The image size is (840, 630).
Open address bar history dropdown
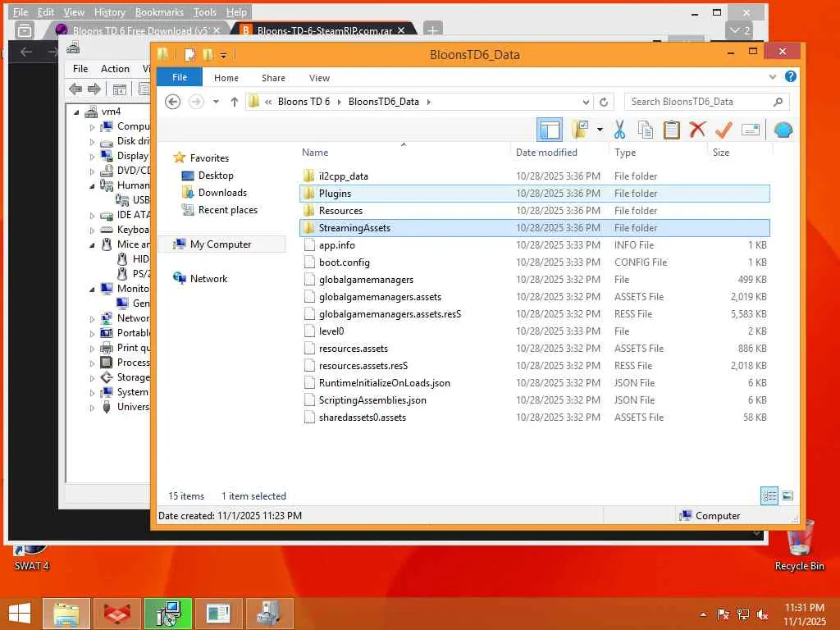point(586,102)
